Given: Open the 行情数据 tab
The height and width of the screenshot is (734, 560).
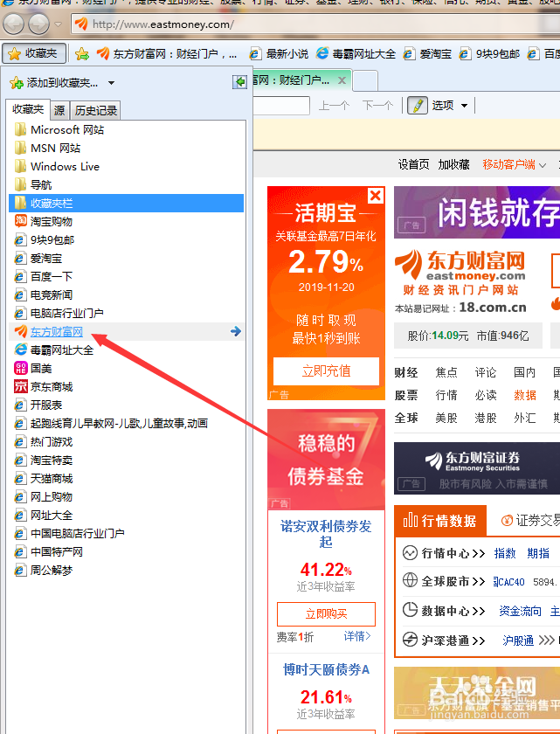Looking at the screenshot, I should click(x=440, y=521).
